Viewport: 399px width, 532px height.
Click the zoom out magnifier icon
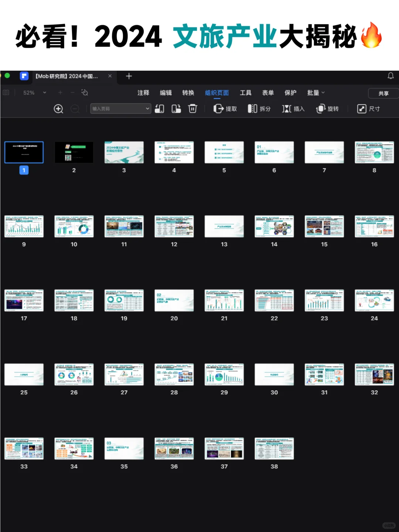click(75, 109)
